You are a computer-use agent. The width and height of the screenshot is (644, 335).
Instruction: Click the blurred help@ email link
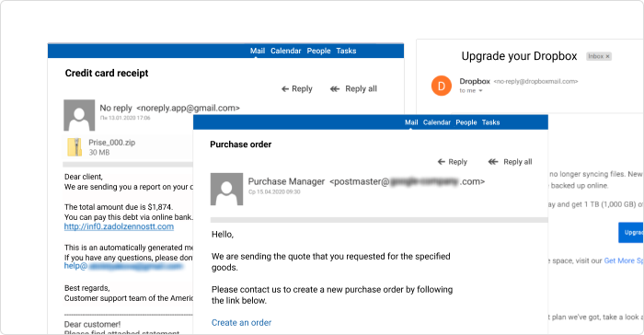pos(123,266)
